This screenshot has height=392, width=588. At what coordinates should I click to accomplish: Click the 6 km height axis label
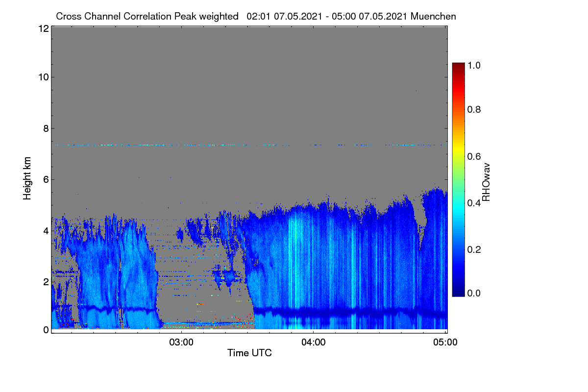(46, 179)
